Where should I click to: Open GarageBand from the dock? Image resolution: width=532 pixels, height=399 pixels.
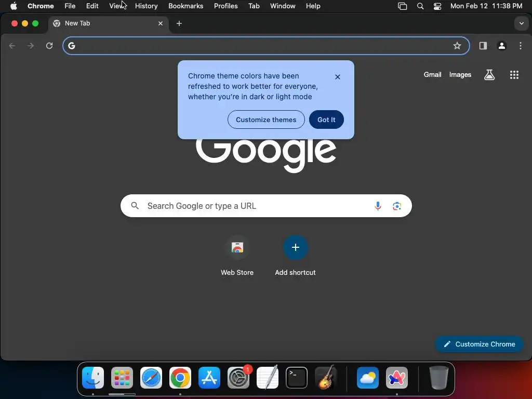coord(326,378)
